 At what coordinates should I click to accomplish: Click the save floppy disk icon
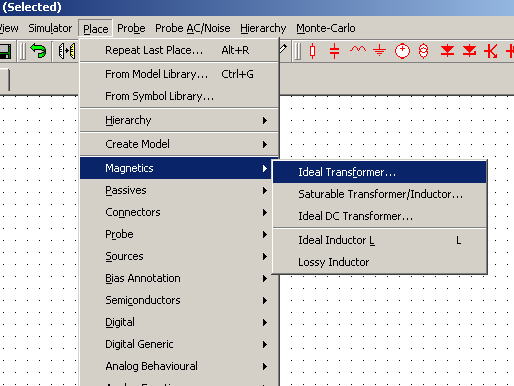click(5, 51)
